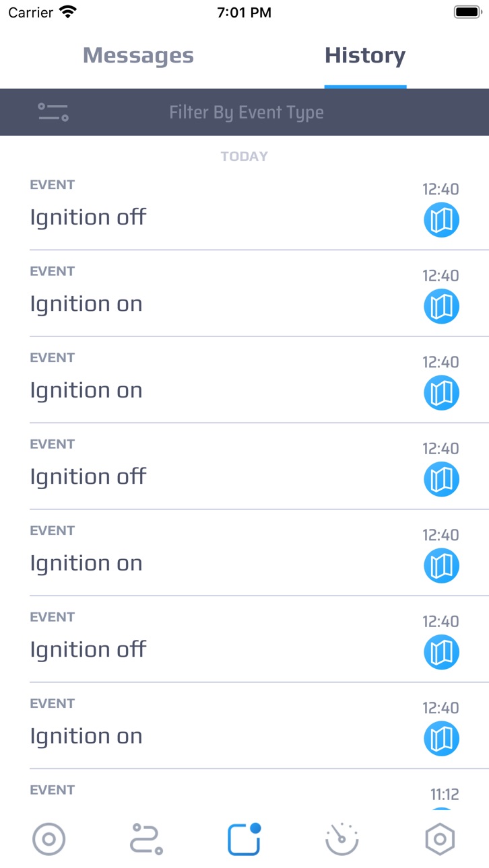Open map for first Ignition off event
This screenshot has width=489, height=868.
pos(441,220)
